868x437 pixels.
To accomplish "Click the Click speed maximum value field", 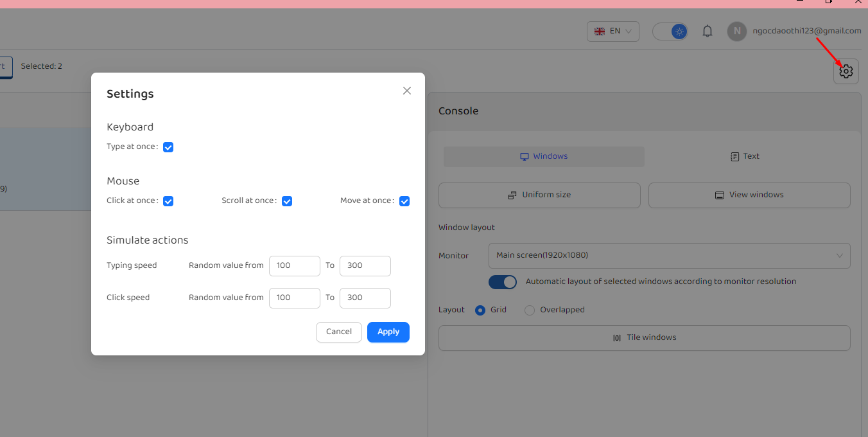I will click(x=365, y=298).
